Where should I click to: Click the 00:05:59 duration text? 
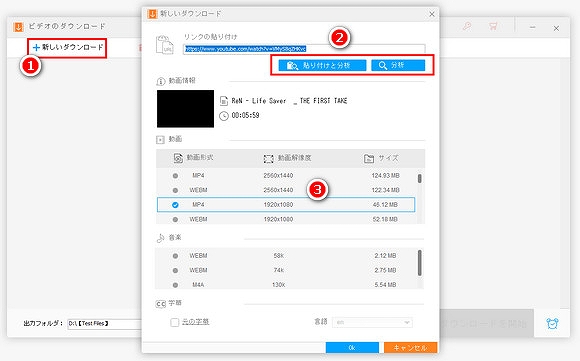[246, 115]
